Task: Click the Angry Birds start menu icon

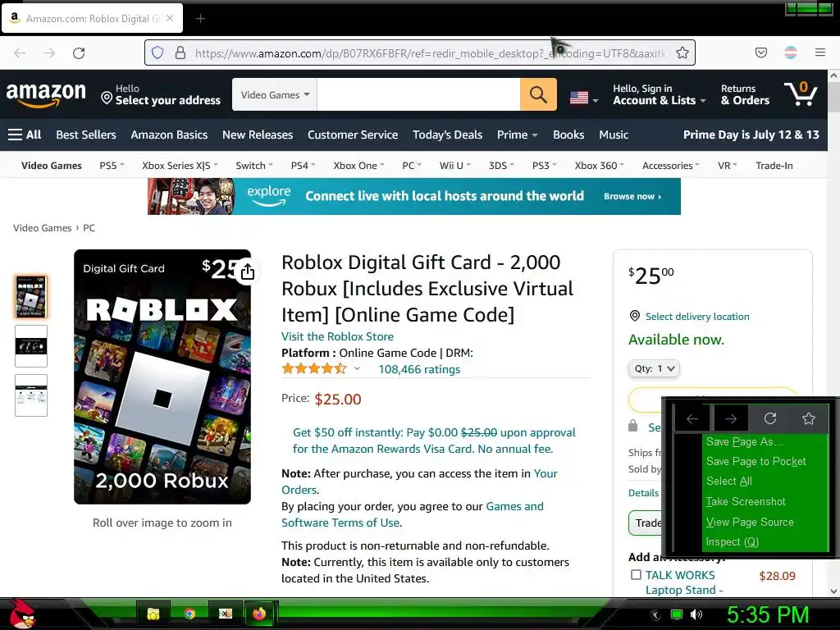Action: click(22, 614)
